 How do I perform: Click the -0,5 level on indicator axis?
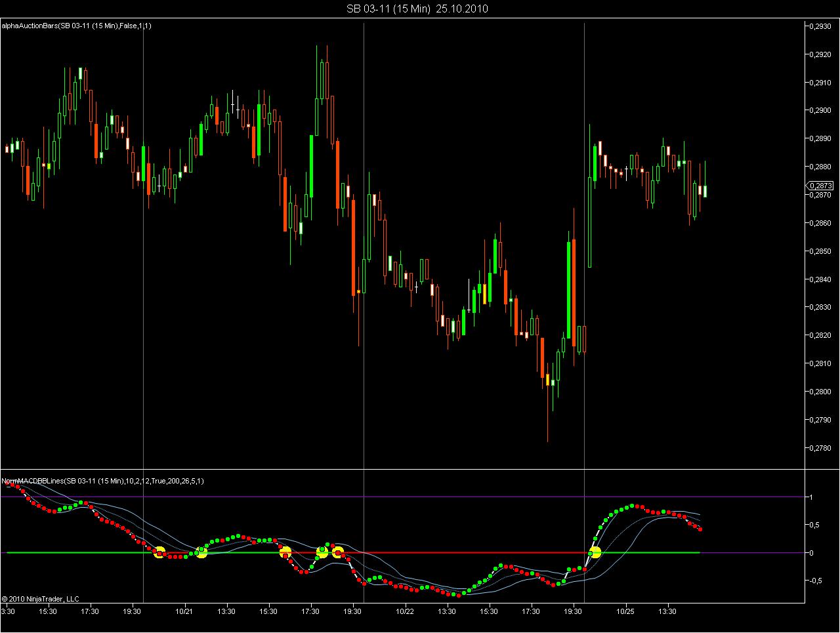point(816,581)
